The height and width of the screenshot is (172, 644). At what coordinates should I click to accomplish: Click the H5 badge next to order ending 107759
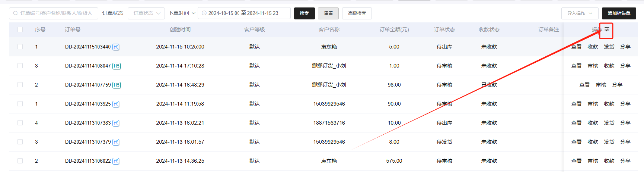[117, 85]
